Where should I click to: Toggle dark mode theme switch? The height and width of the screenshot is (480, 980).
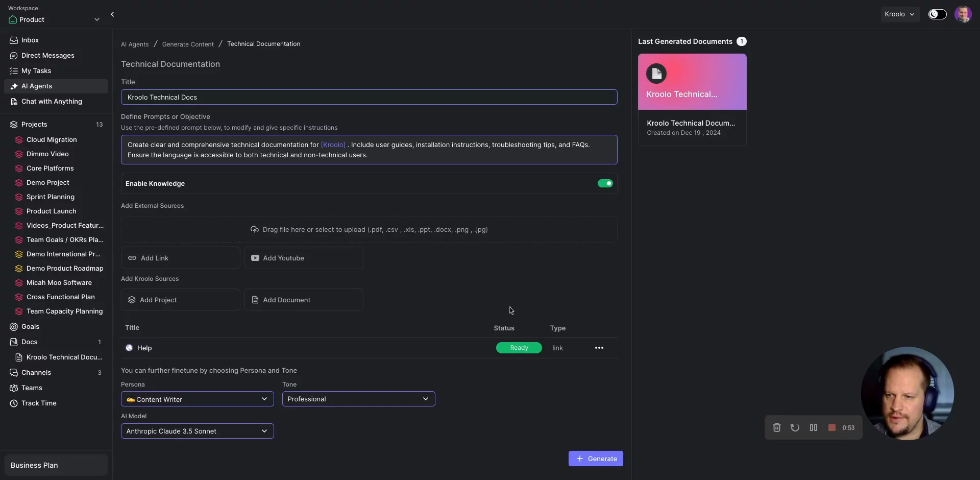[937, 14]
